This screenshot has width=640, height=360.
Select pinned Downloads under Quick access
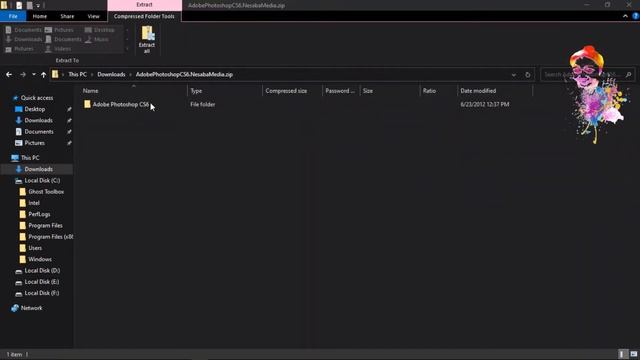click(x=38, y=120)
